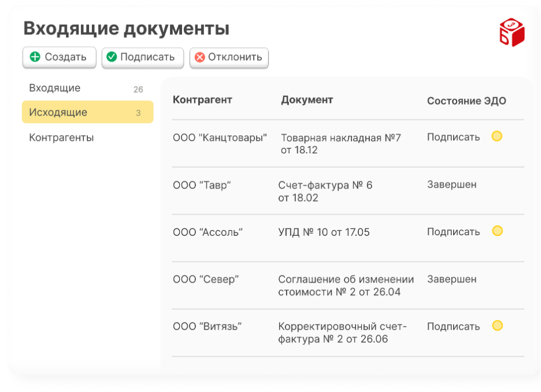Select the Исходящие section
The width and height of the screenshot is (541, 392).
point(87,112)
